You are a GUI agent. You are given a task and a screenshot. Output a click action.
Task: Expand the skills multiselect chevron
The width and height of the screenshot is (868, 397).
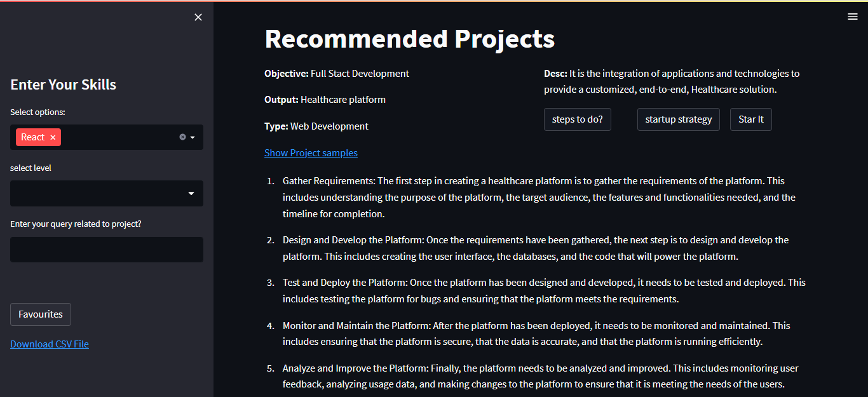193,137
